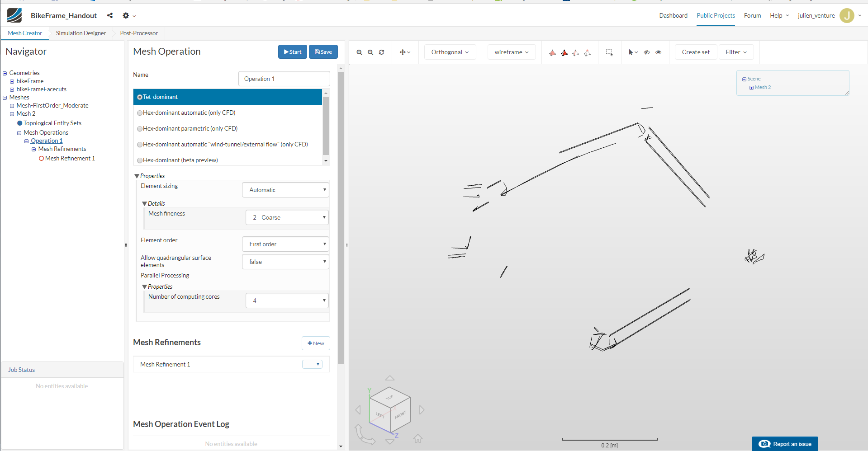
Task: Select the volume pick mode icon
Action: (552, 53)
